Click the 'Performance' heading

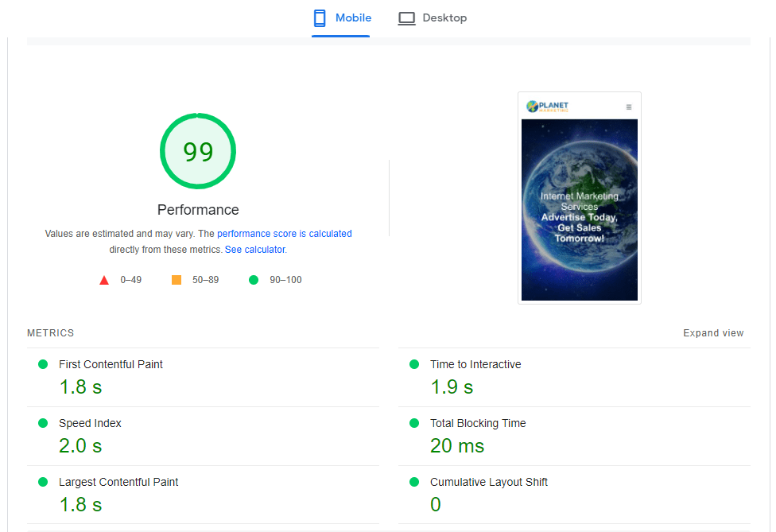[x=198, y=210]
